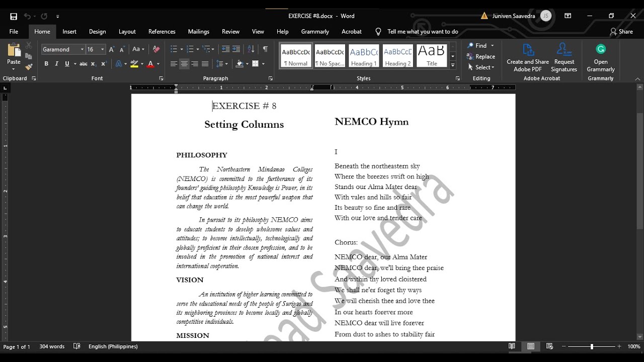Open the font size 16 dropdown
Screen dimensions: 644x362
point(102,49)
